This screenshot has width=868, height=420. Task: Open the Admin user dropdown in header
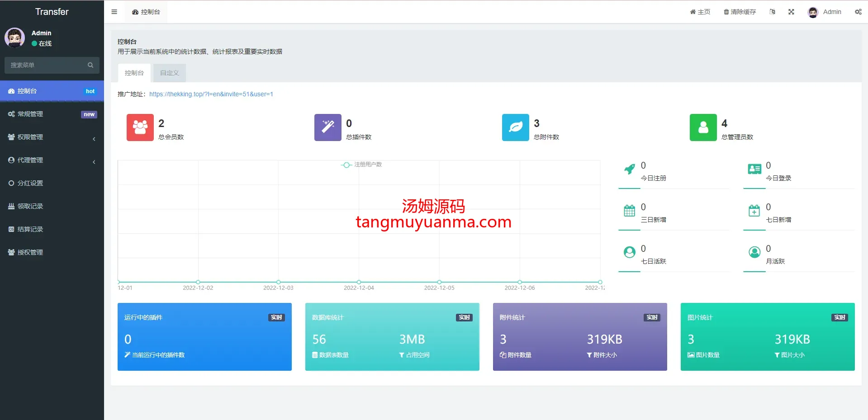coord(825,12)
